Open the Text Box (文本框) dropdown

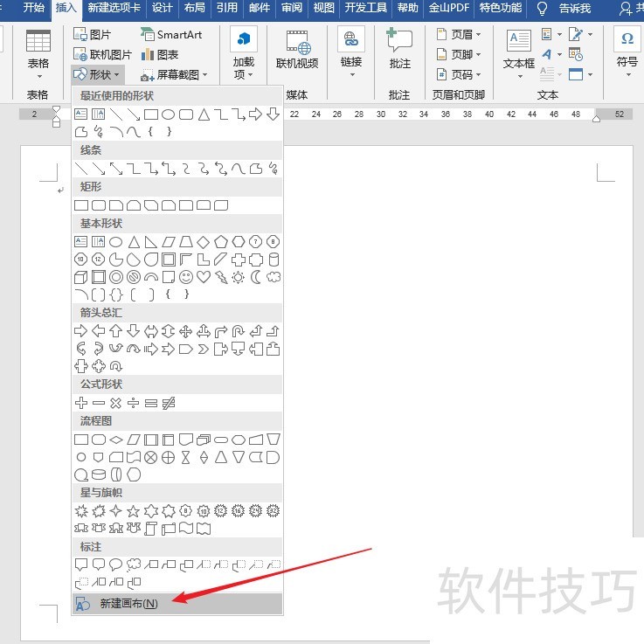tap(519, 54)
